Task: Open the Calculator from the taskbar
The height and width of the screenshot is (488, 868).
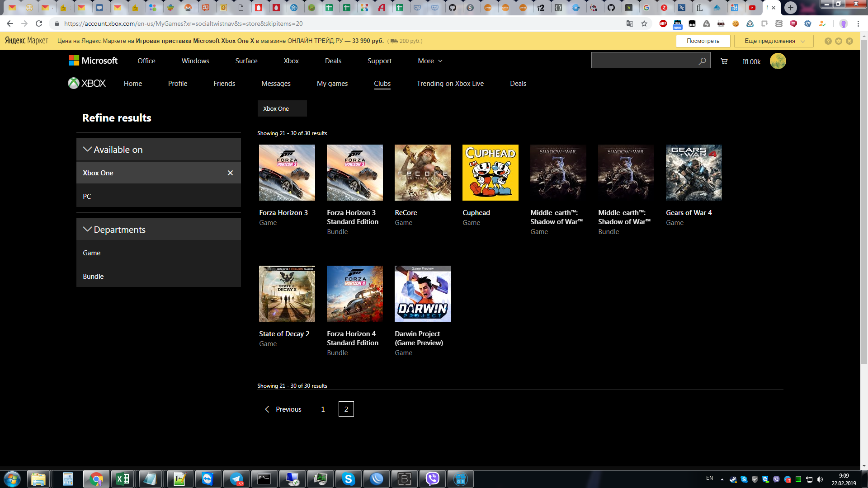Action: (x=68, y=479)
